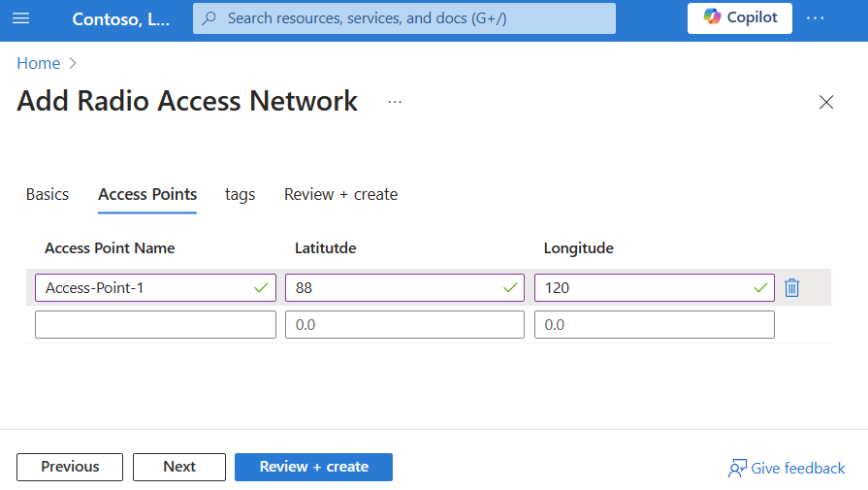Select the Access Points tab
The width and height of the screenshot is (868, 490).
click(147, 194)
